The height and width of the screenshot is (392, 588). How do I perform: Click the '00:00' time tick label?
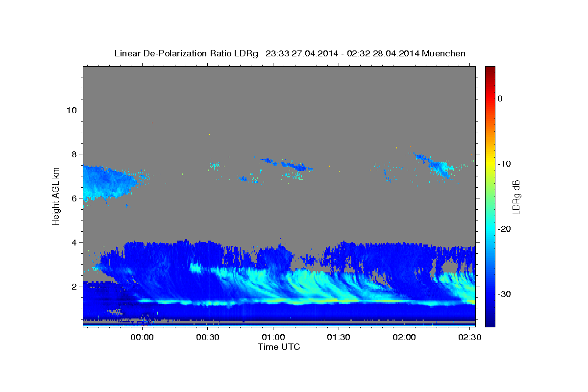[x=143, y=338]
